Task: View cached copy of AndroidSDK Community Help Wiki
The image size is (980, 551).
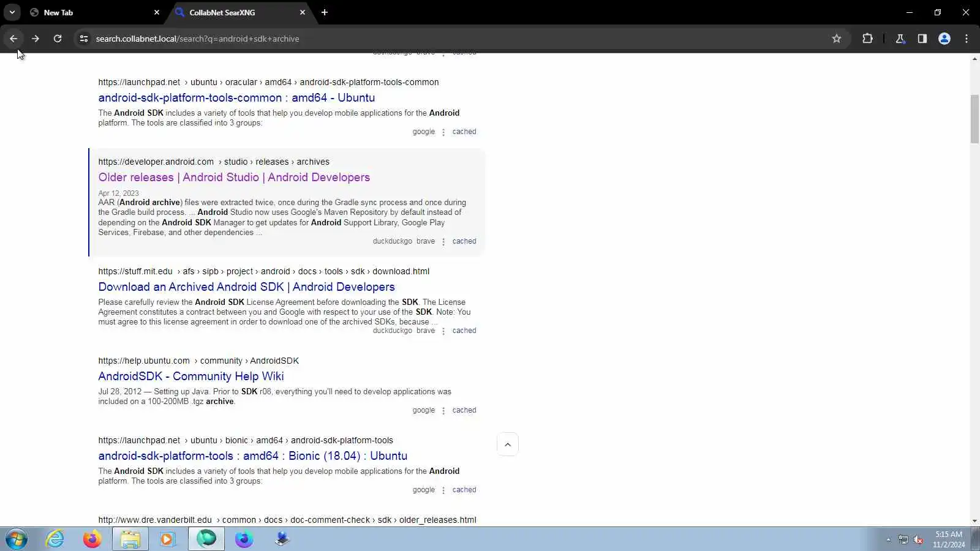Action: (464, 410)
